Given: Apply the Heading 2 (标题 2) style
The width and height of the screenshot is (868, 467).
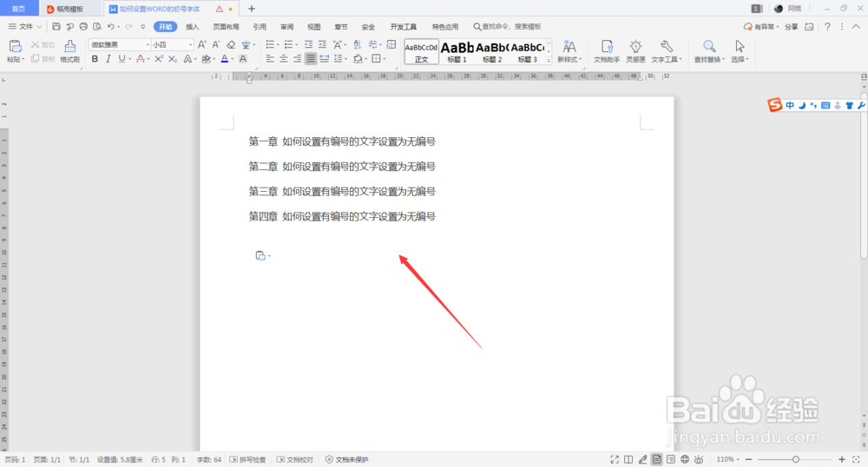Looking at the screenshot, I should point(492,51).
